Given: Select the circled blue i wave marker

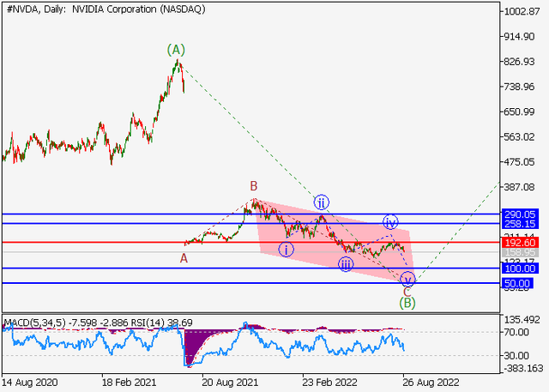Looking at the screenshot, I should point(286,250).
